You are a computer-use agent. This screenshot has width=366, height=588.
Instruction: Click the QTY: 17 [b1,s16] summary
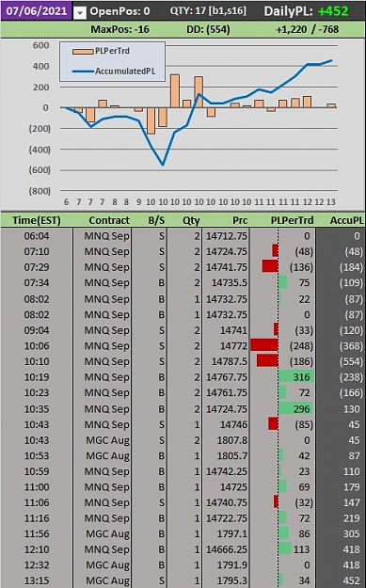[x=208, y=11]
